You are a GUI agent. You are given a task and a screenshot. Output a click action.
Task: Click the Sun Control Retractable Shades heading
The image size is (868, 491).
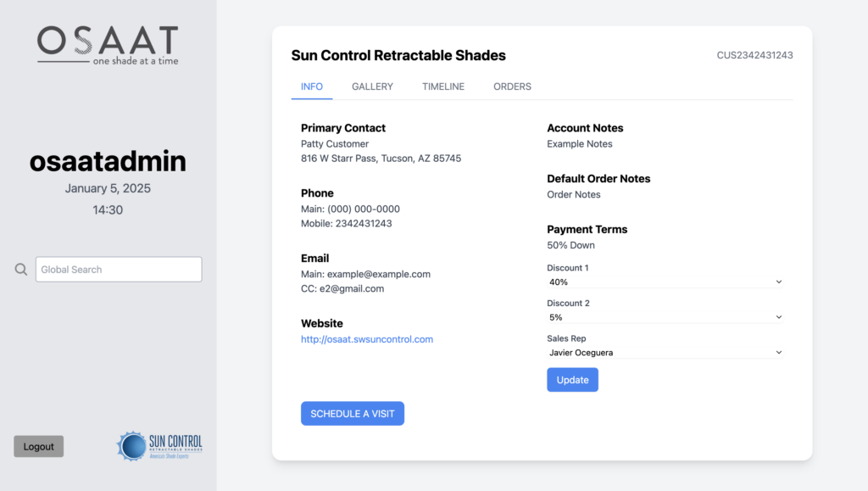point(398,55)
